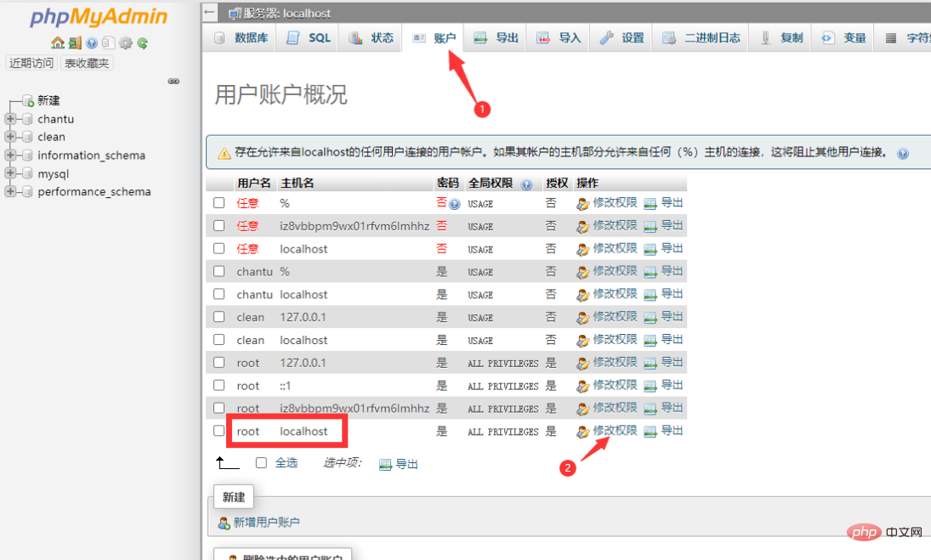Select checkbox for chantu % user
This screenshot has height=560, width=931.
pos(219,271)
